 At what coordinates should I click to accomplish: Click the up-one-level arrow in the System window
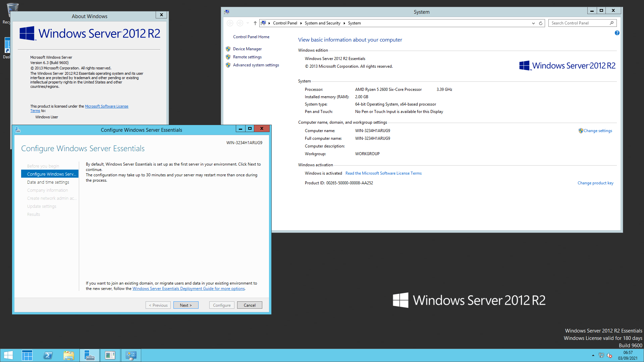(255, 23)
